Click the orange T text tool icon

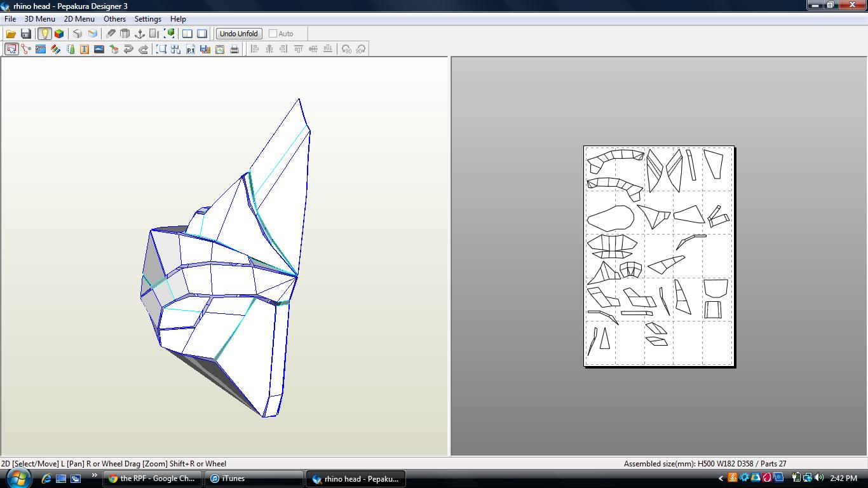pyautogui.click(x=84, y=49)
